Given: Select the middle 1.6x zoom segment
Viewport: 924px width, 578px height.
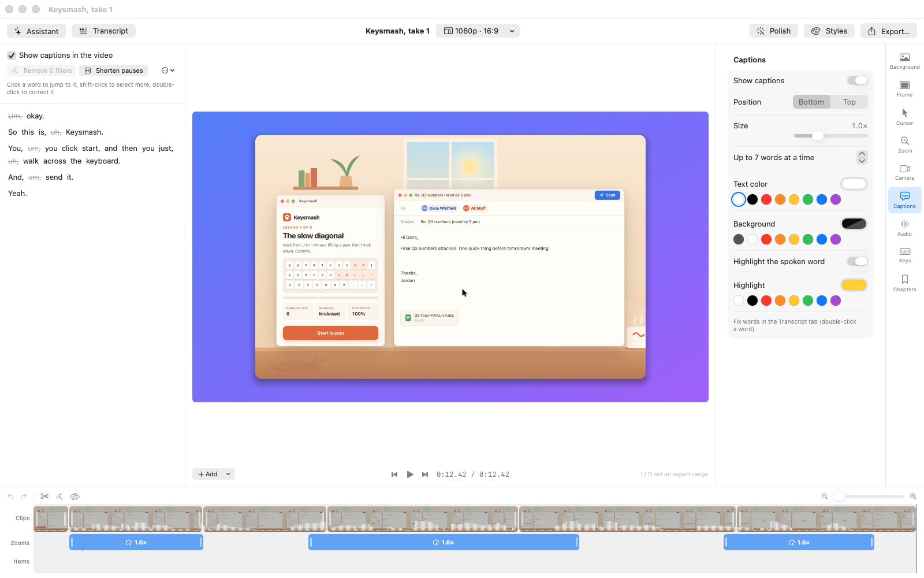Looking at the screenshot, I should (444, 542).
